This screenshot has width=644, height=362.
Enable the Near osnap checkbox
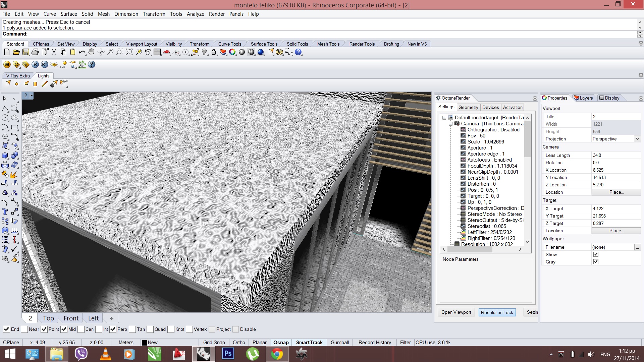point(24,329)
